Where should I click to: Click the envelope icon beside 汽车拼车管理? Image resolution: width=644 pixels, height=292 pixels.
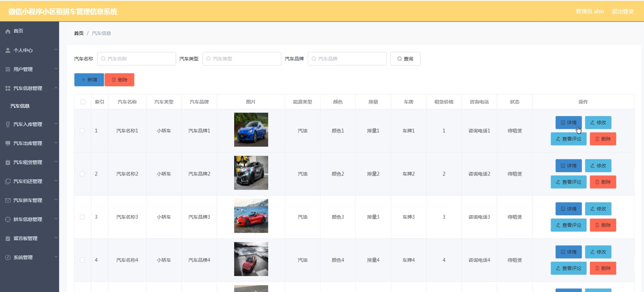[x=8, y=200]
